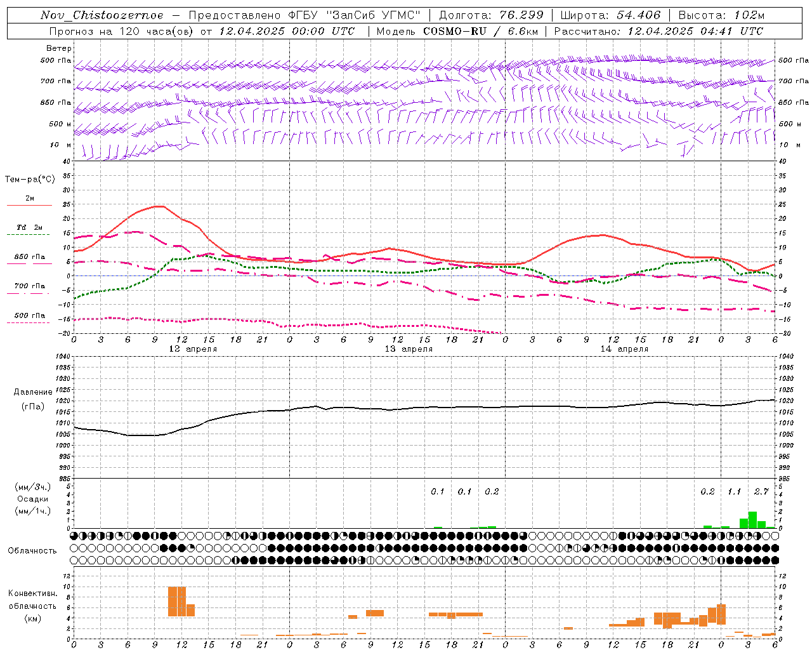Click the tallest green precipitation bar
812x650 pixels.
(752, 520)
